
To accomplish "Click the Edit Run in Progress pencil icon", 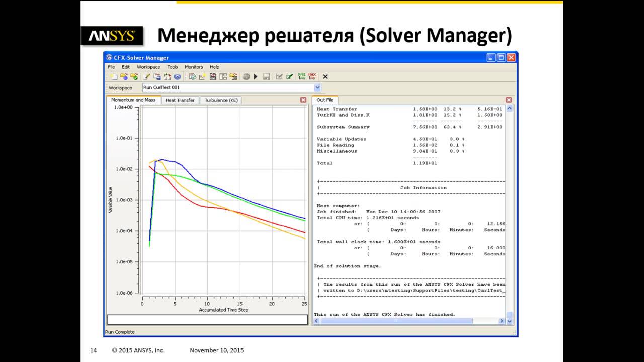I will [147, 77].
